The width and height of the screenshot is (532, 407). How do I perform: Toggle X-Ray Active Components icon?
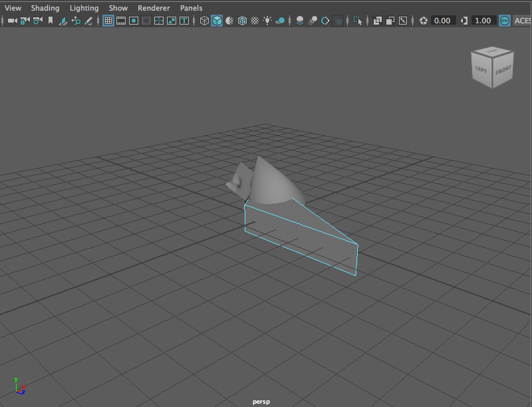click(x=390, y=21)
